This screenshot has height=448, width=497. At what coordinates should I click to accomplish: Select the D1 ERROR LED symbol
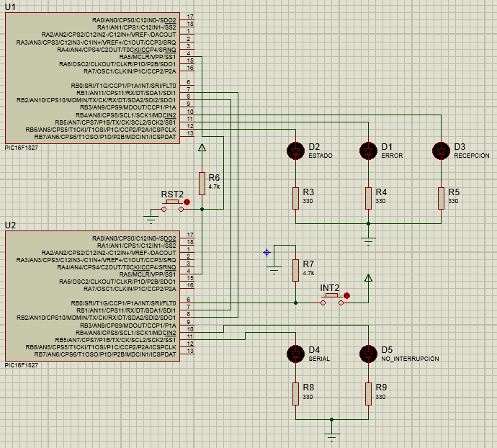[368, 151]
